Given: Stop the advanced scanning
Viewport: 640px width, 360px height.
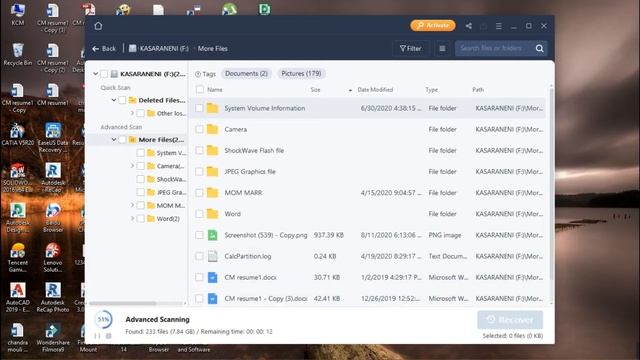Looking at the screenshot, I should [x=109, y=336].
